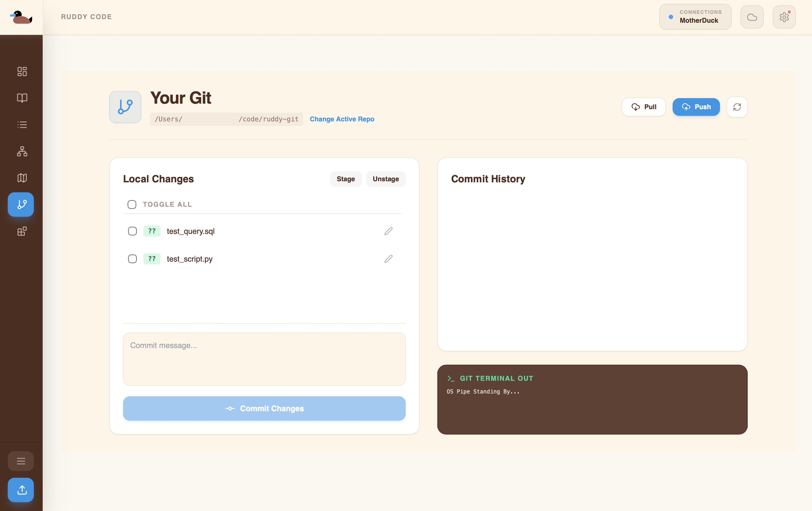This screenshot has height=511, width=812.
Task: Select the active Git branch sidebar icon
Action: [21, 204]
